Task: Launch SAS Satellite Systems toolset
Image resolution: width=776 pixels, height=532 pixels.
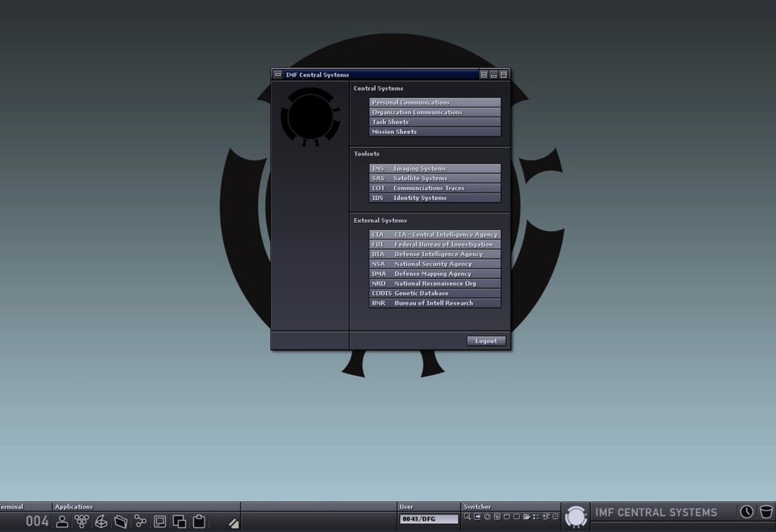Action: click(435, 178)
